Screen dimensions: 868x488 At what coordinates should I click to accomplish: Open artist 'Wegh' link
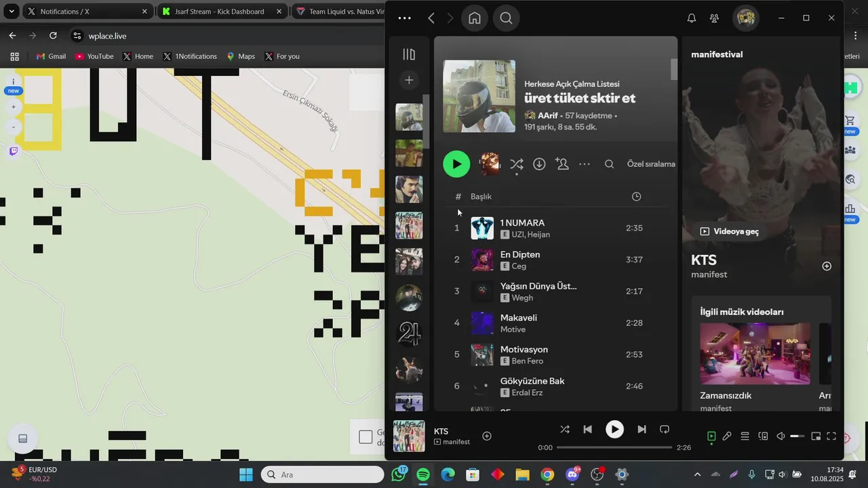522,298
